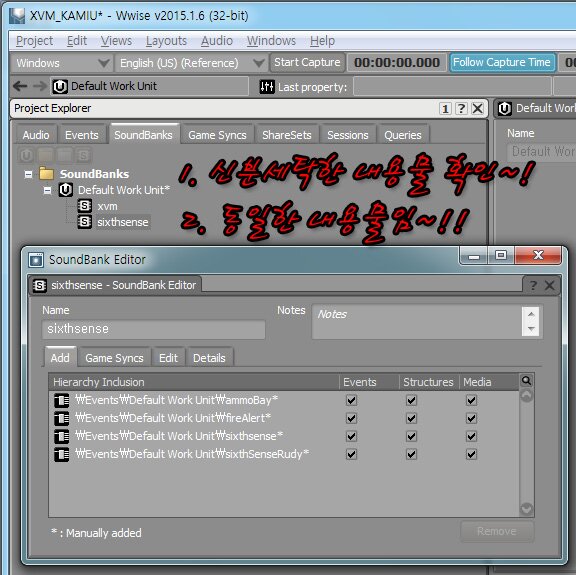The height and width of the screenshot is (575, 576).
Task: Click the search magnifier in Hierarchy Inclusion header
Action: point(526,381)
